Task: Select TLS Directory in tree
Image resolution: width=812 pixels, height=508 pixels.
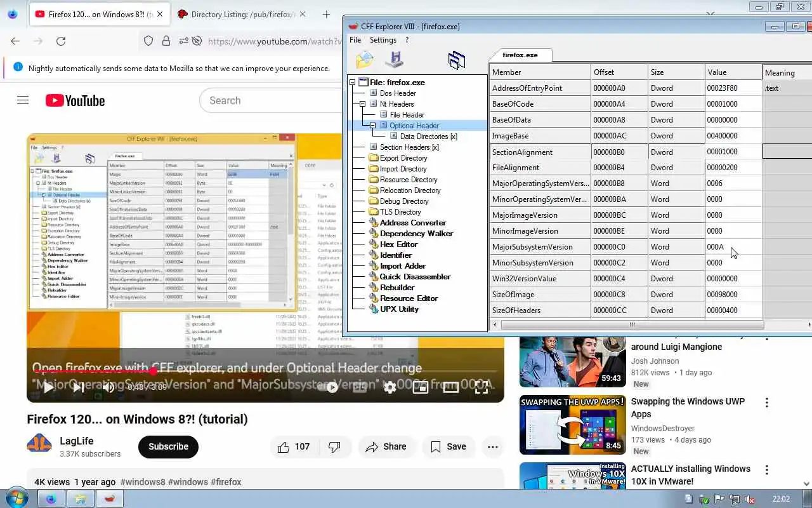Action: point(400,212)
